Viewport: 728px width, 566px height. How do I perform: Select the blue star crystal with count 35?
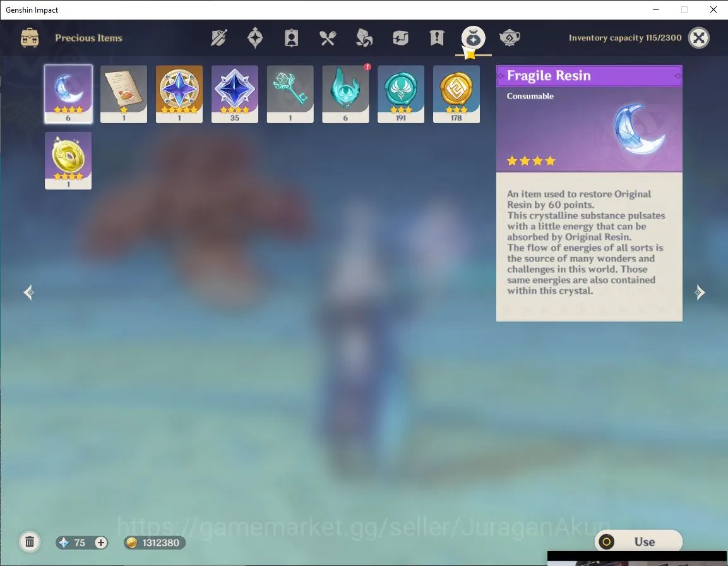coord(234,94)
